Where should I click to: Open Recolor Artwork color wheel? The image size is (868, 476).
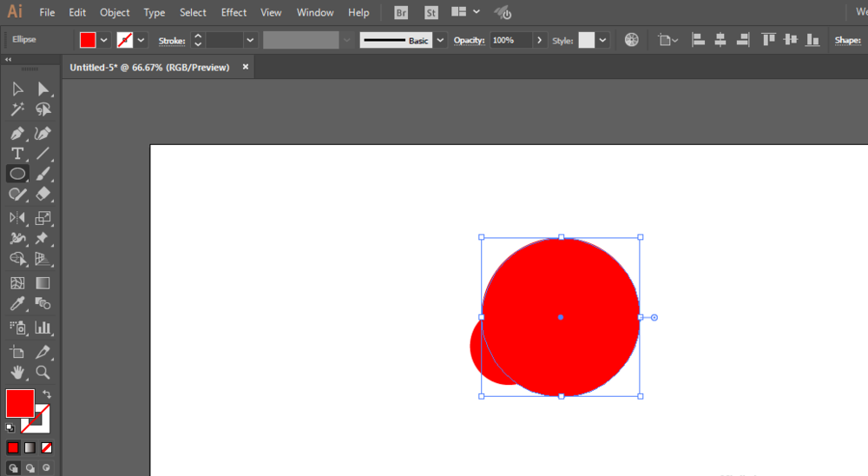[632, 40]
